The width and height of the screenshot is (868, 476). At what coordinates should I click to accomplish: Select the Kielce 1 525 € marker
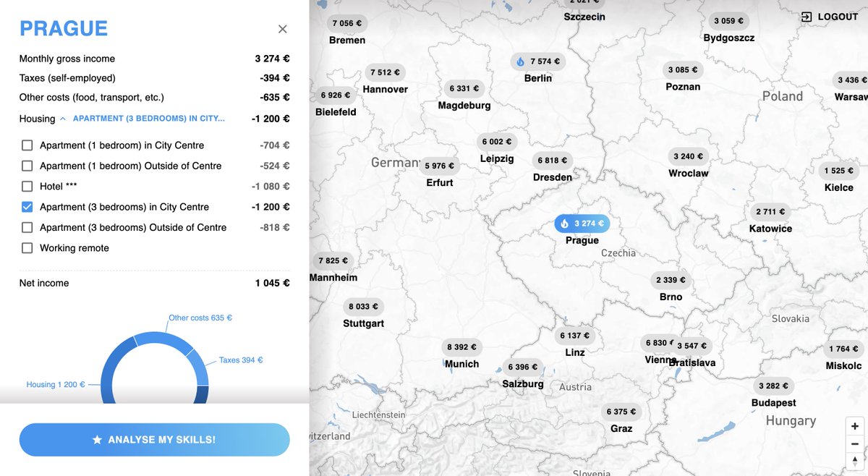[x=839, y=171]
